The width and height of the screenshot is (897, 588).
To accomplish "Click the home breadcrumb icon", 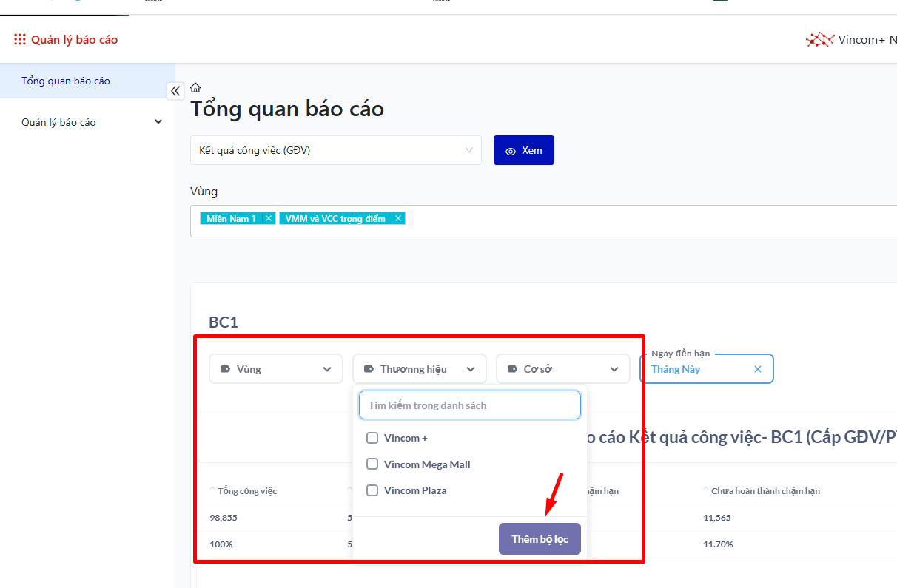I will (195, 87).
